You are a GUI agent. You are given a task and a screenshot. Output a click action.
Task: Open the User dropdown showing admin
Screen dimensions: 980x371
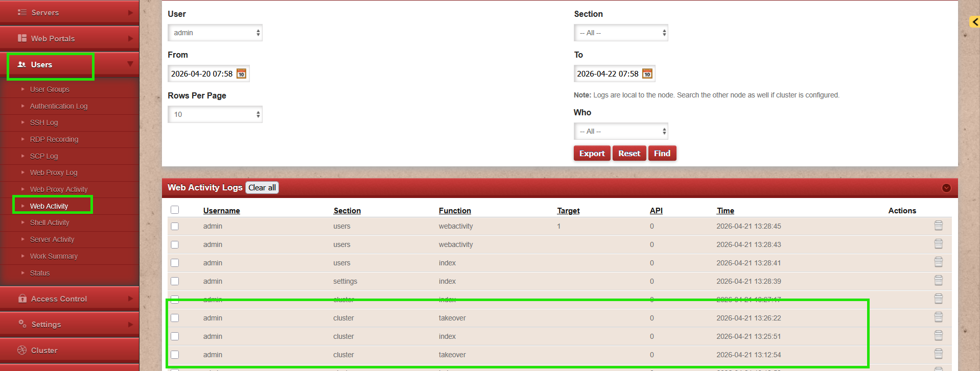coord(215,33)
